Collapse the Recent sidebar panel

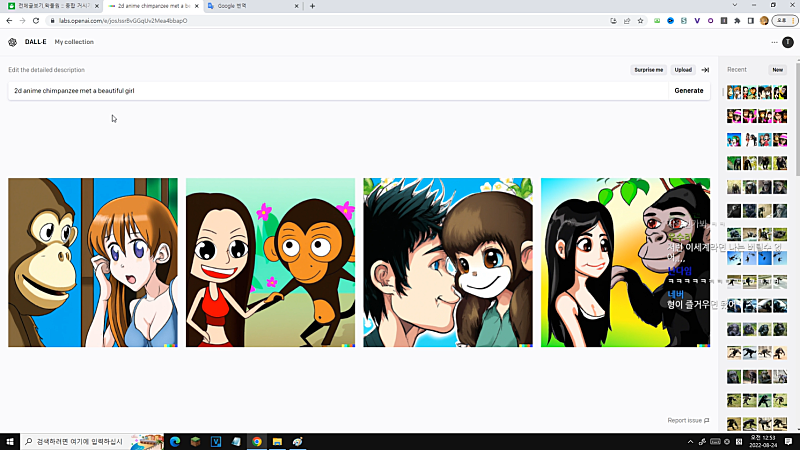pos(705,70)
